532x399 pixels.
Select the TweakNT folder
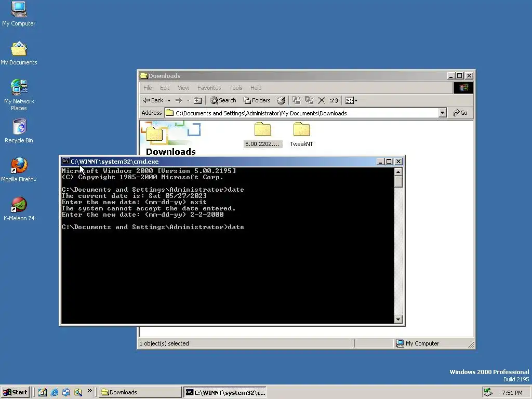(301, 135)
